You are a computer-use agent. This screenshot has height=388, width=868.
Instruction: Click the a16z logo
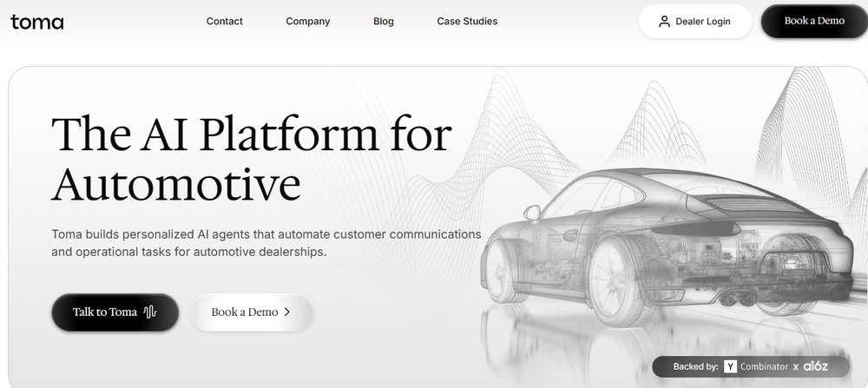tap(817, 366)
